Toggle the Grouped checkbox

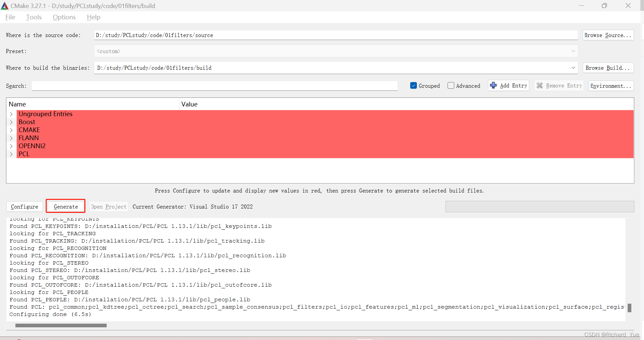414,85
